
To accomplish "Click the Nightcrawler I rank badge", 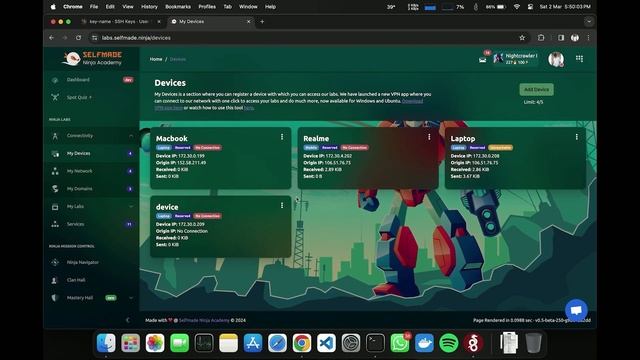I will click(x=516, y=59).
